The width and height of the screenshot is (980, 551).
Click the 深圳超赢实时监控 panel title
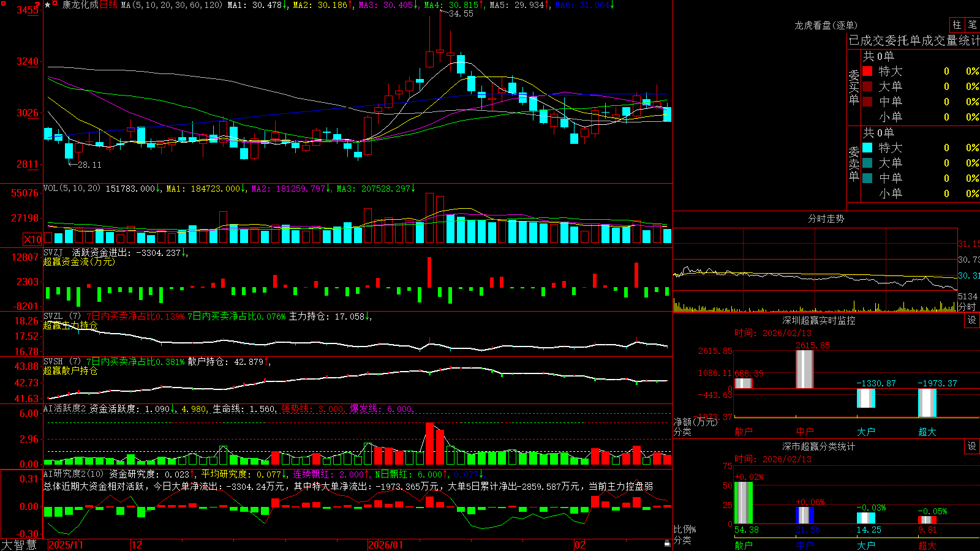tap(819, 320)
